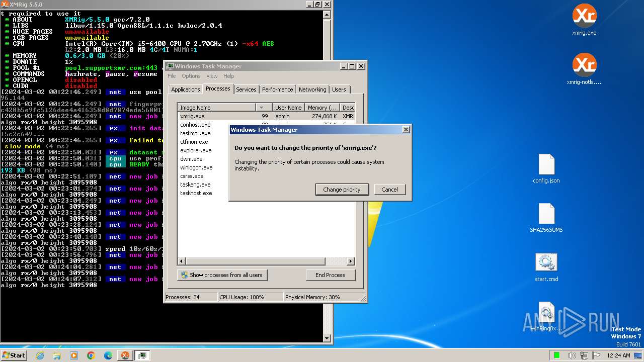The height and width of the screenshot is (362, 644).
Task: Cancel the priority change dialog
Action: (389, 190)
